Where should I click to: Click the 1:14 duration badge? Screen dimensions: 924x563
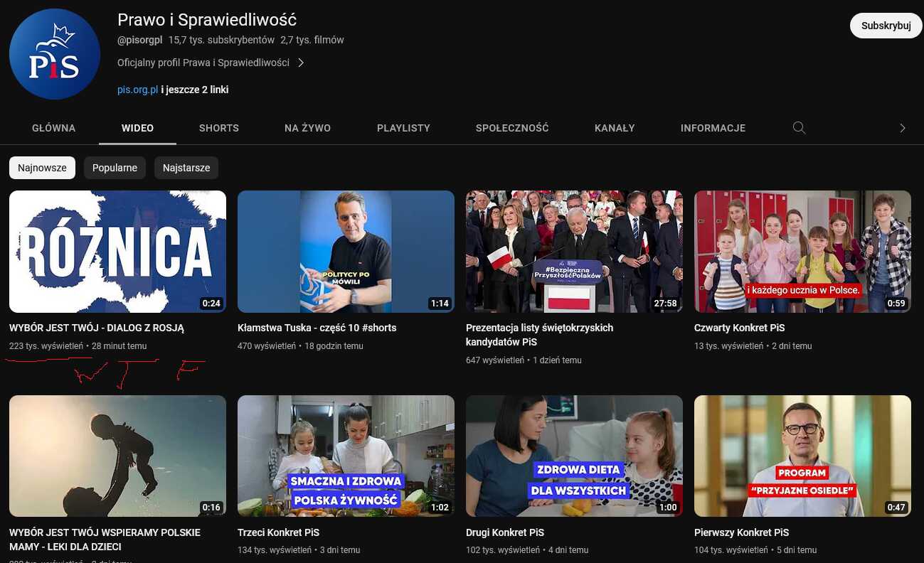440,304
